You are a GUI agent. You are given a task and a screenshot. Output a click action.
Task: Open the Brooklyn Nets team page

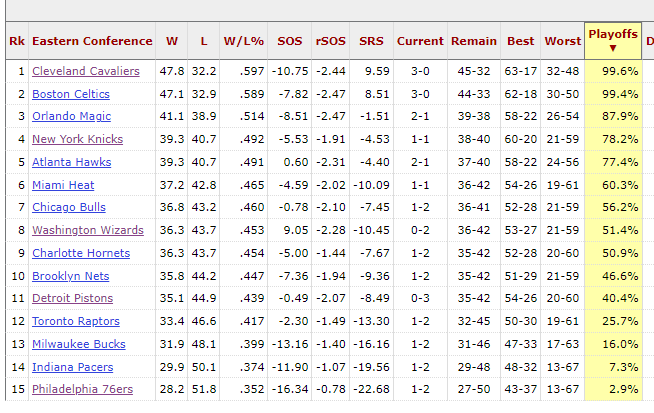coord(71,275)
